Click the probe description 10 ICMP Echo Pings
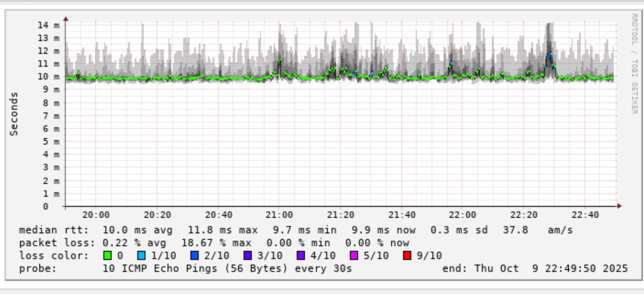Screen dimensions: 644x294 click(x=227, y=268)
